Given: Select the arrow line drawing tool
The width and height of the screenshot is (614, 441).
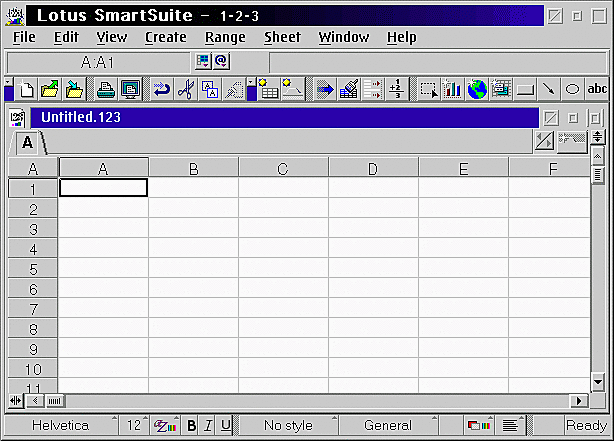Looking at the screenshot, I should tap(549, 89).
